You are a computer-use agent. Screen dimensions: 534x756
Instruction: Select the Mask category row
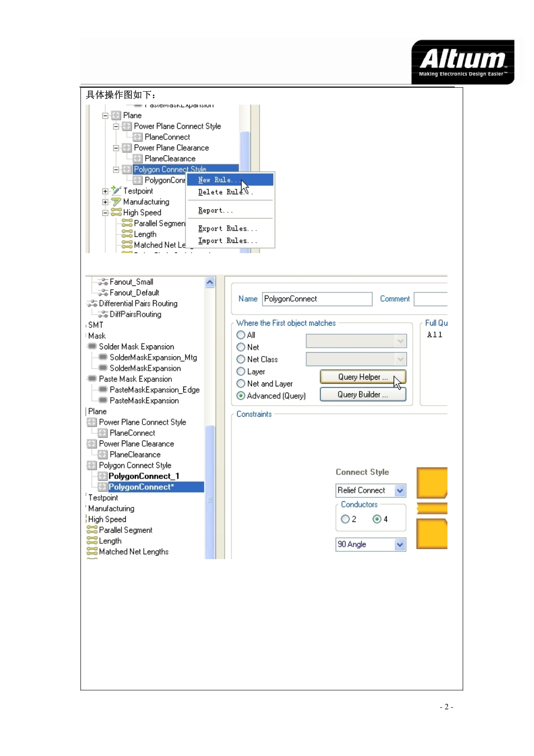click(97, 336)
